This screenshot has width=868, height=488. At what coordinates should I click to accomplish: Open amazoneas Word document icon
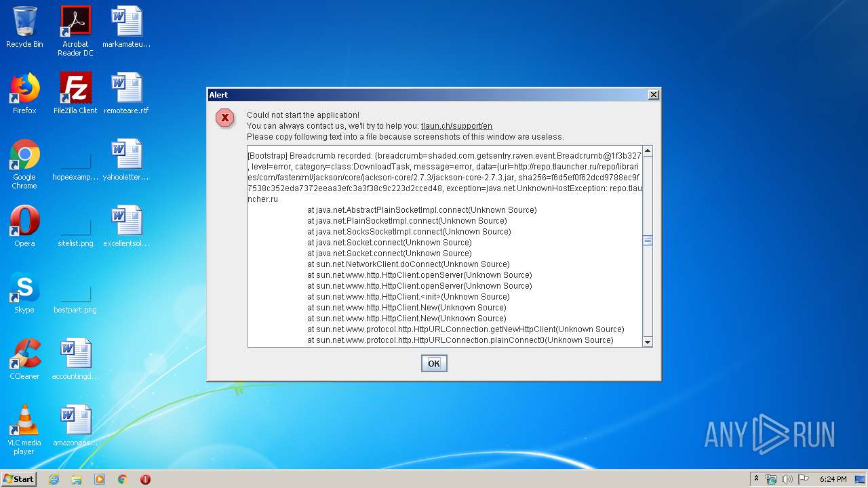point(75,426)
